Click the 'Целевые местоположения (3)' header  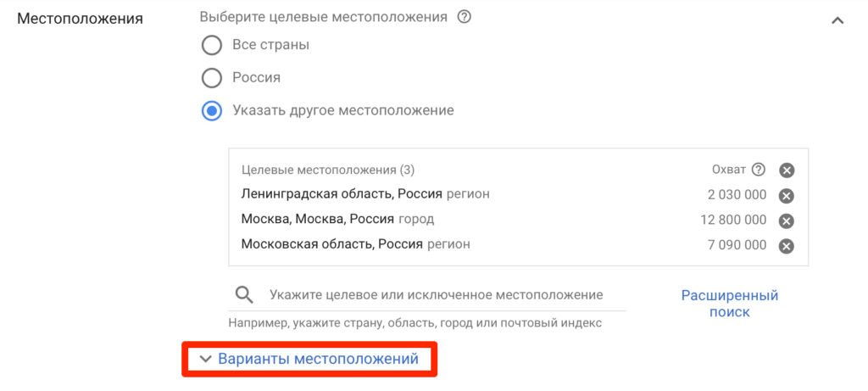[x=328, y=170]
